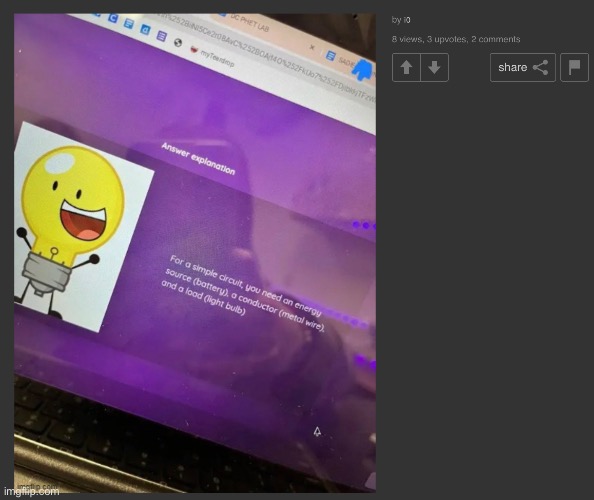Screen dimensions: 594x500
Task: Close the DC PHET LAB tab with X
Action: coord(312,47)
